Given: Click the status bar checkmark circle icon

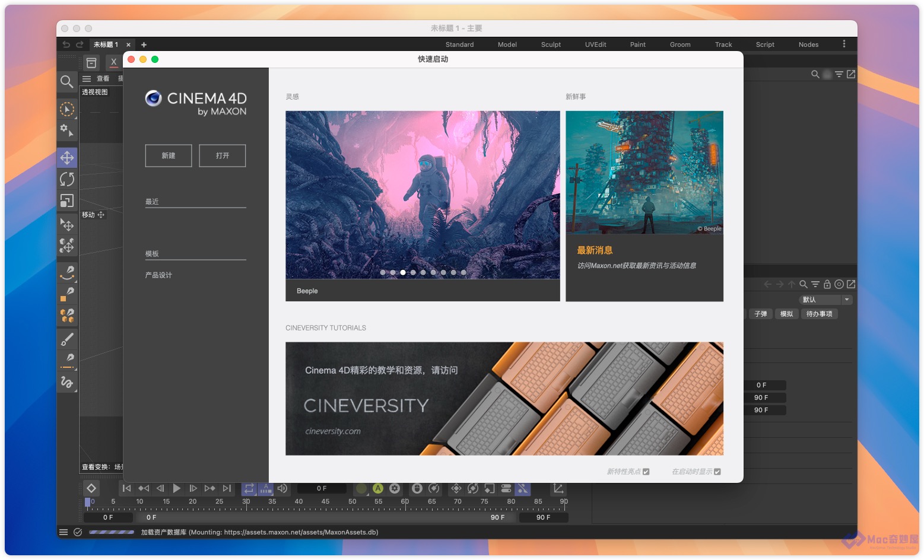Looking at the screenshot, I should click(x=78, y=532).
